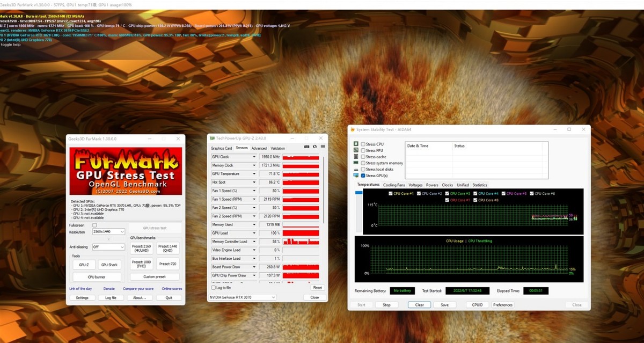Open the Clocks tab in AIDA64
The image size is (644, 343).
447,185
